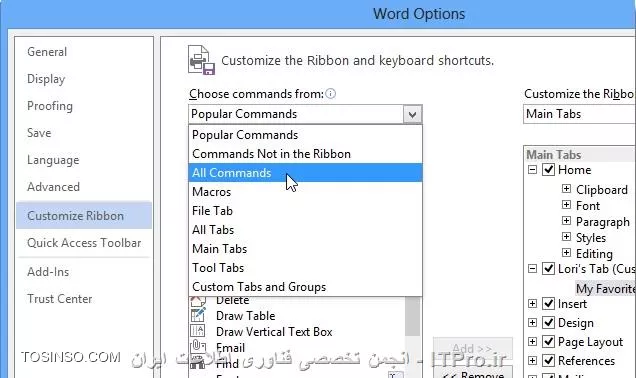Select Draw Vertical Text Box command
The height and width of the screenshot is (378, 636).
297,331
